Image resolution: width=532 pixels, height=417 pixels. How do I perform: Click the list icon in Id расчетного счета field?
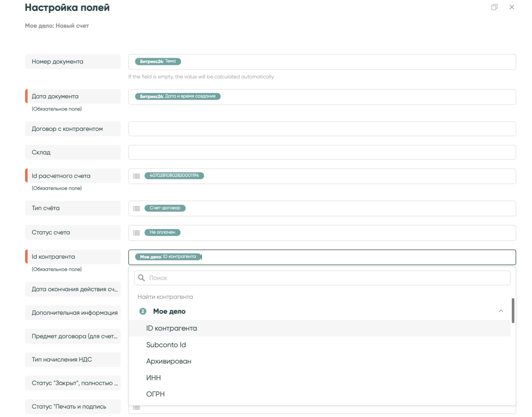pyautogui.click(x=136, y=176)
